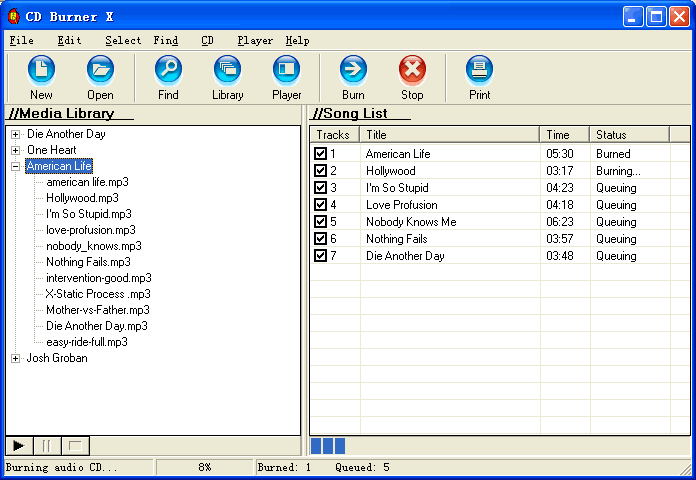Click the red Stop toolbar icon
Screen dimensions: 696x480
pyautogui.click(x=412, y=70)
